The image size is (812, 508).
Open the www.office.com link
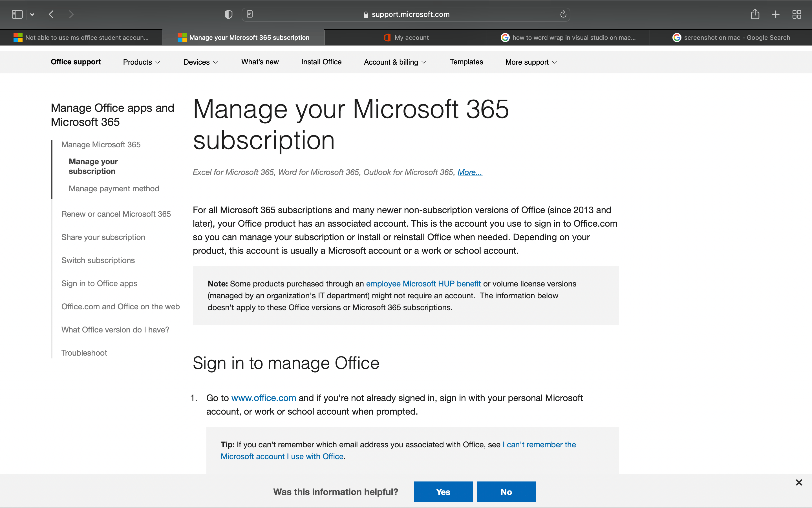[263, 398]
